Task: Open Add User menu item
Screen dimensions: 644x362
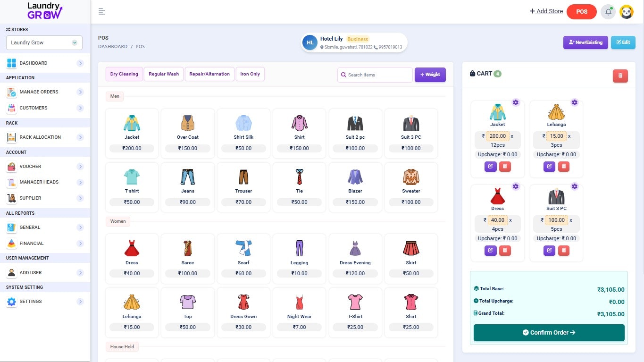Action: [45, 273]
